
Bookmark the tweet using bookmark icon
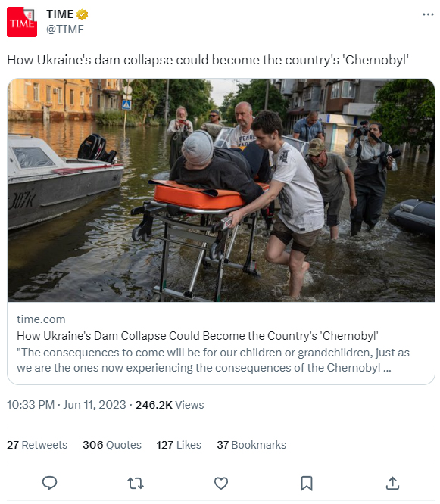(307, 483)
